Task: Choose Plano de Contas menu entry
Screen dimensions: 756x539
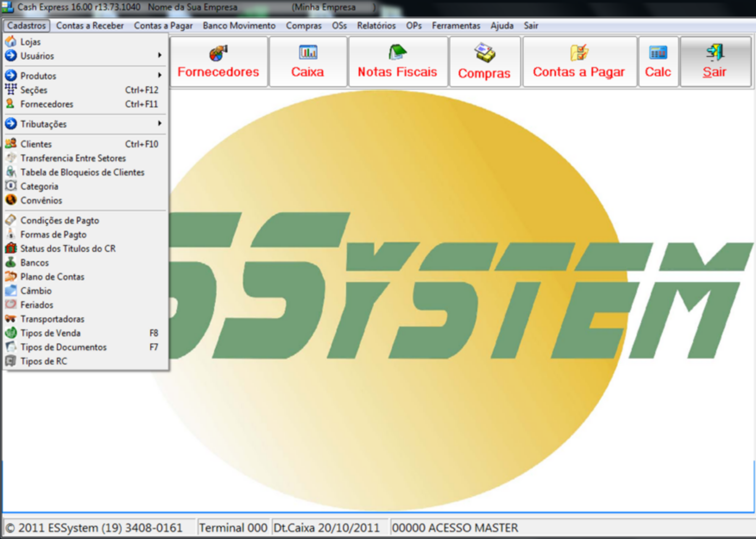Action: 52,277
